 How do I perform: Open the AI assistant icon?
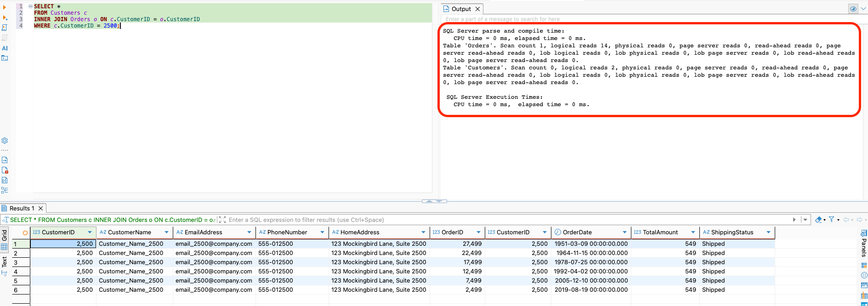5,48
